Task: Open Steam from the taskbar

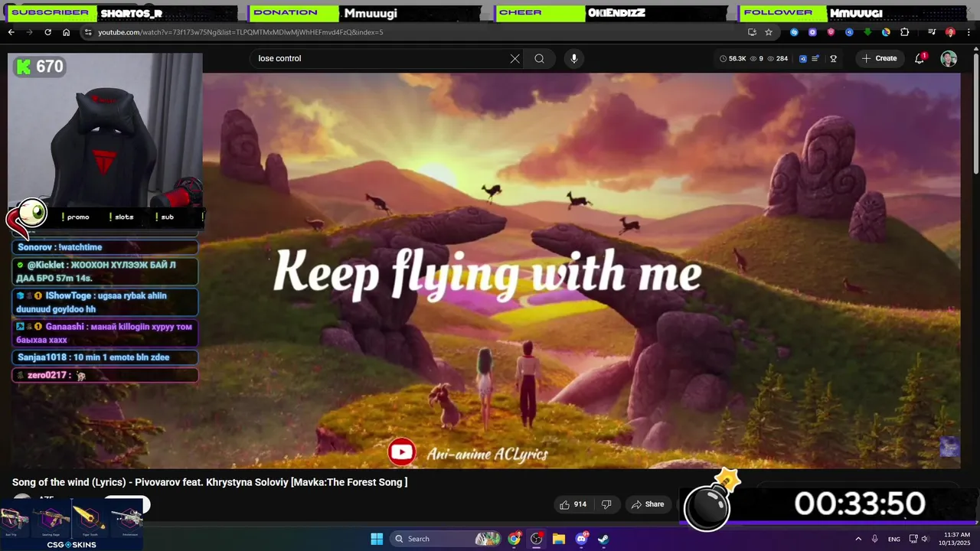Action: tap(603, 539)
